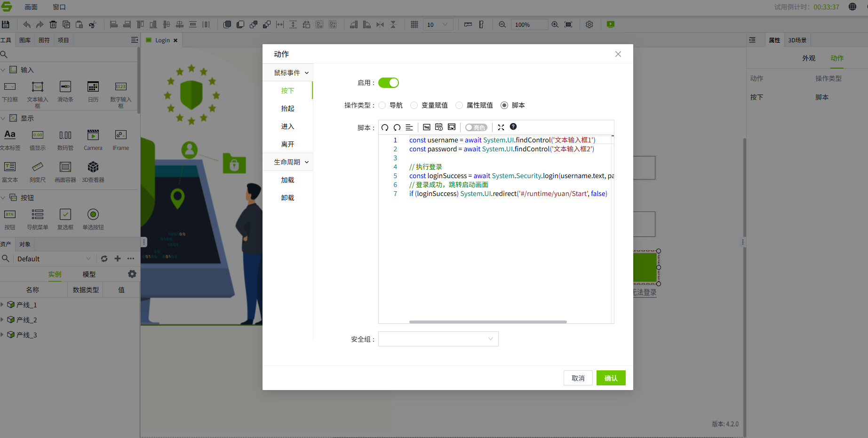Select the 加载 lifecycle event item

point(287,180)
